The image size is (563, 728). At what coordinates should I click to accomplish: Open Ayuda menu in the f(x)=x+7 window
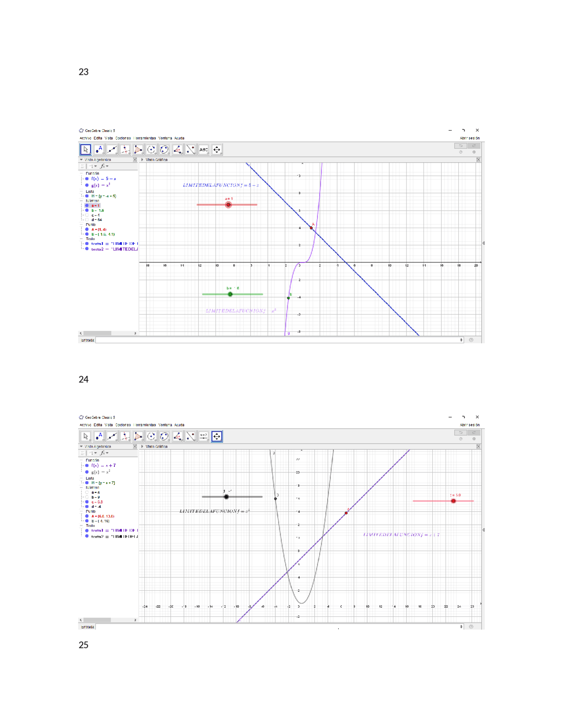(179, 425)
